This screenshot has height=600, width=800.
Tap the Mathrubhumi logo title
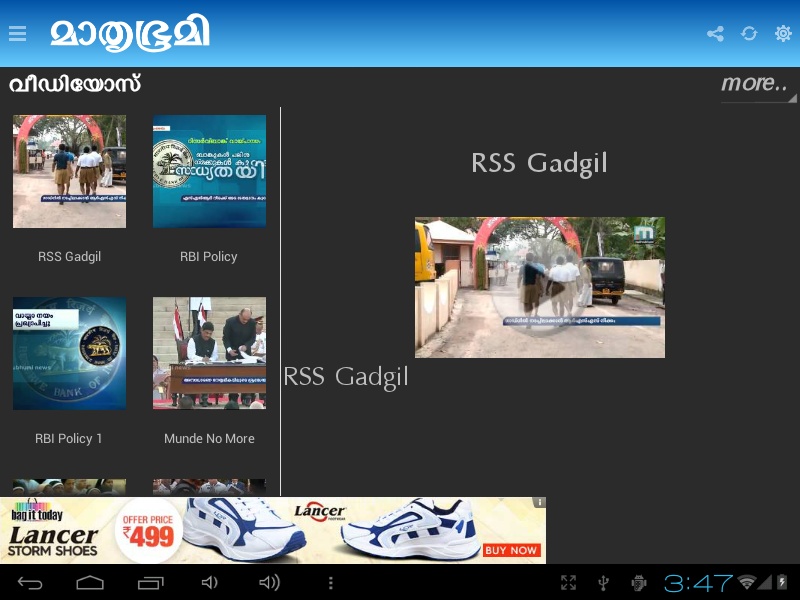pyautogui.click(x=130, y=34)
